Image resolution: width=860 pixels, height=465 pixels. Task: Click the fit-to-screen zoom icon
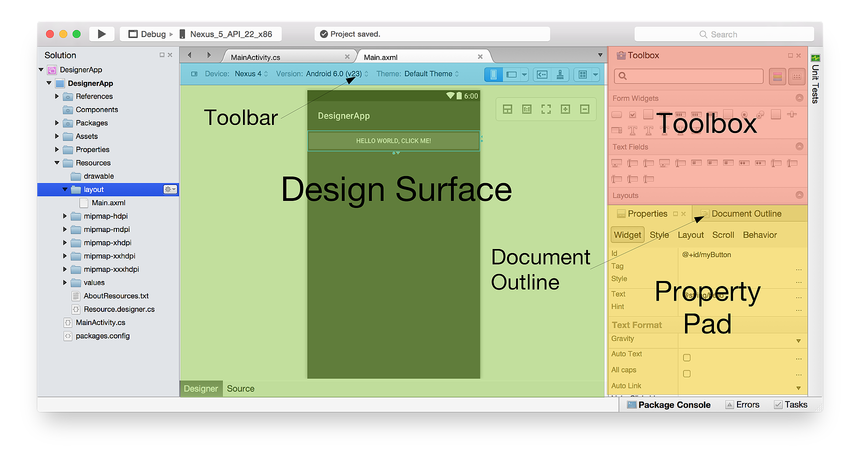point(546,110)
